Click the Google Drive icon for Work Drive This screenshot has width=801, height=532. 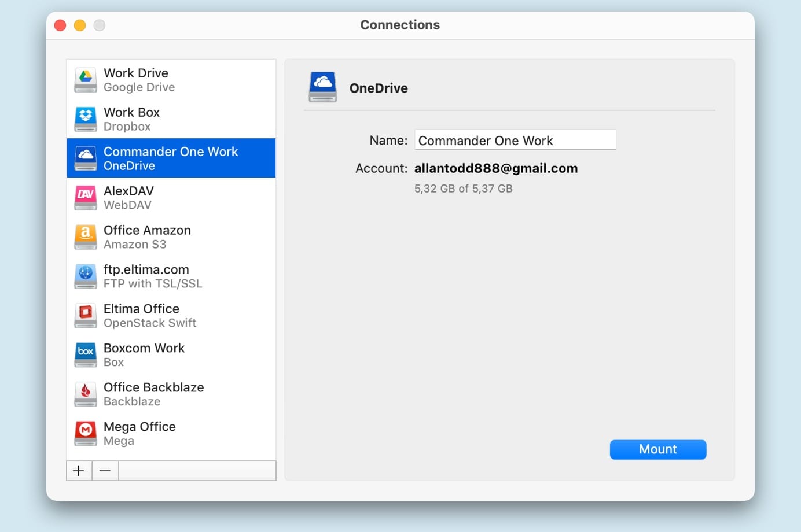coord(86,80)
